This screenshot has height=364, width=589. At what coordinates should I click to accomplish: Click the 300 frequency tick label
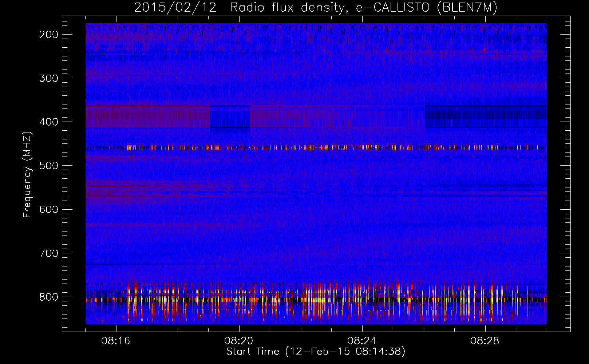point(49,78)
